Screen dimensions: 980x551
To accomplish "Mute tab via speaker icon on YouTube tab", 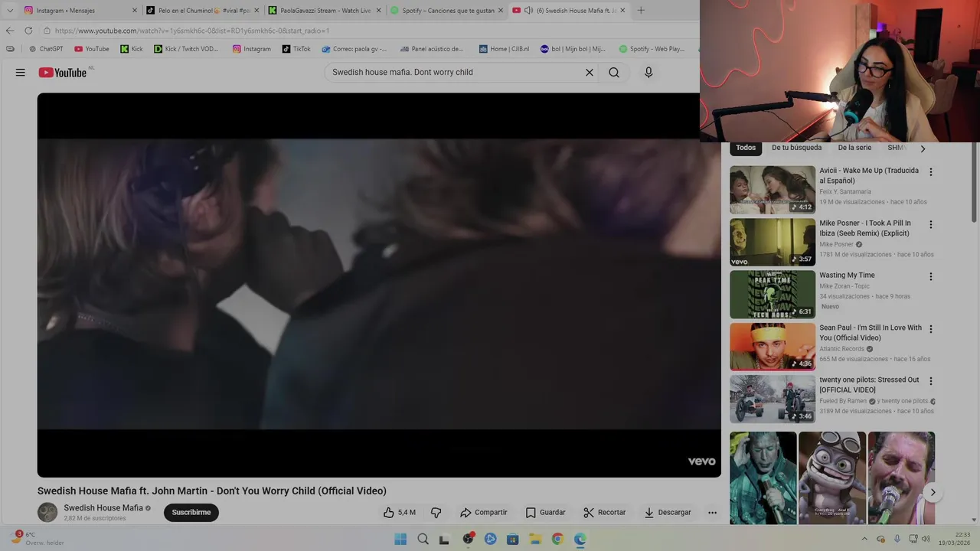I will coord(529,11).
